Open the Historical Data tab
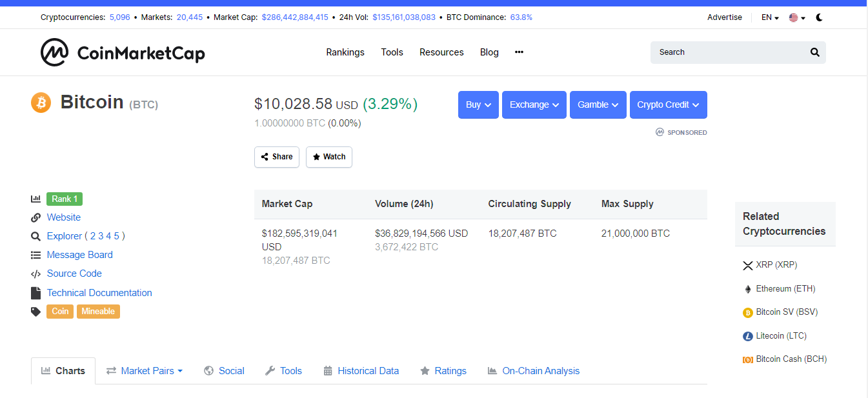The height and width of the screenshot is (398, 868). pos(361,371)
